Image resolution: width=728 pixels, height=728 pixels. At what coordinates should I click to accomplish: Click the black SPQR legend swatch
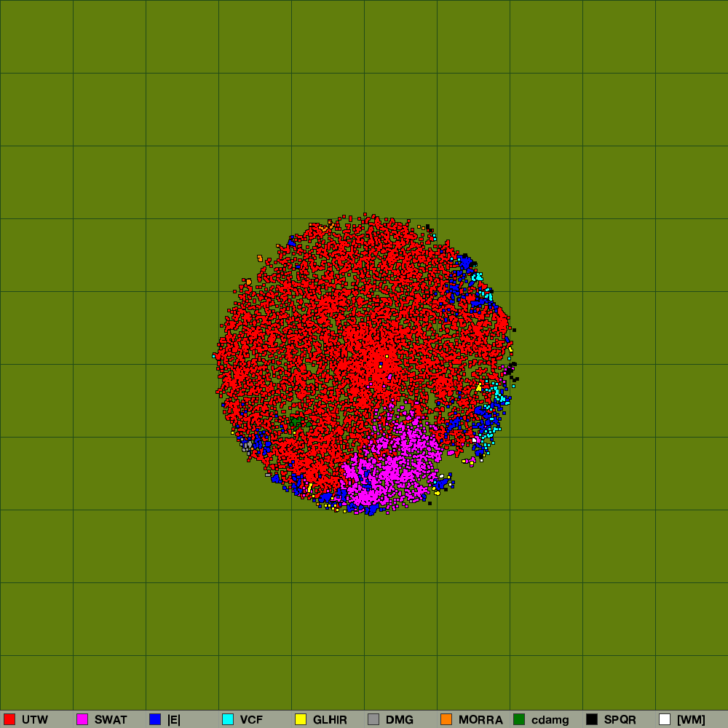tap(592, 719)
